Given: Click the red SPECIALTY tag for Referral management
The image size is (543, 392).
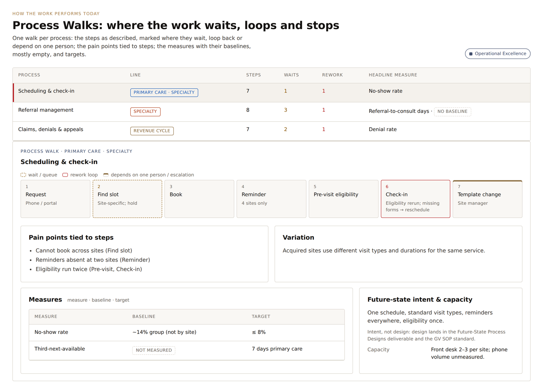Looking at the screenshot, I should click(x=145, y=112).
